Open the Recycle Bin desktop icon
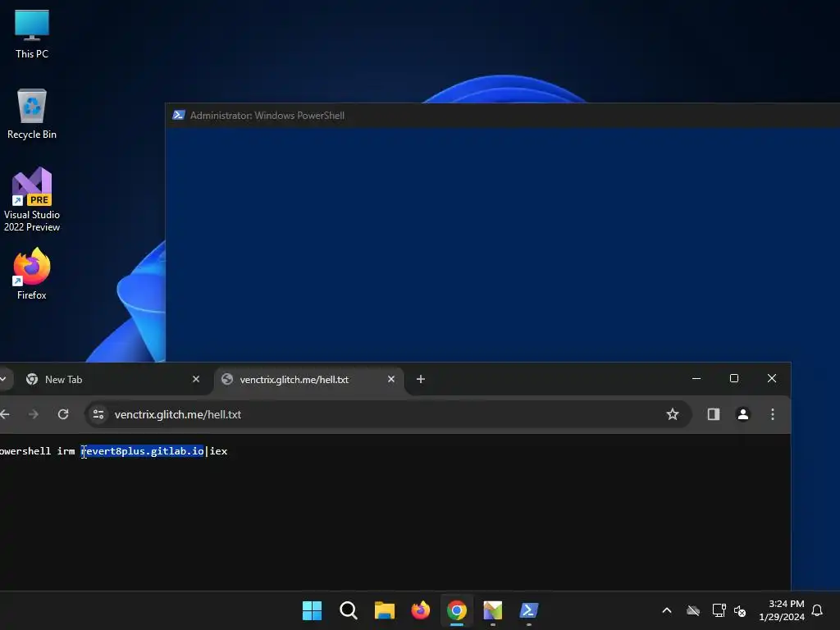 pos(32,114)
